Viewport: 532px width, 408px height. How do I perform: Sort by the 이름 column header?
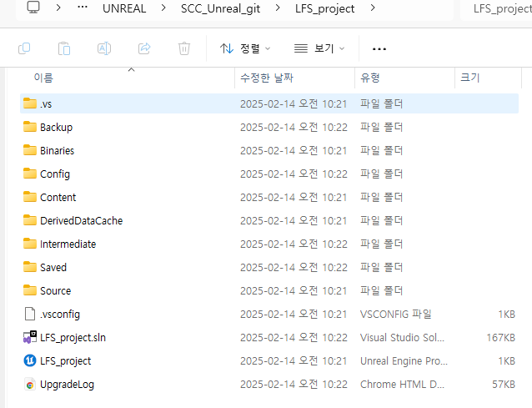(x=43, y=78)
